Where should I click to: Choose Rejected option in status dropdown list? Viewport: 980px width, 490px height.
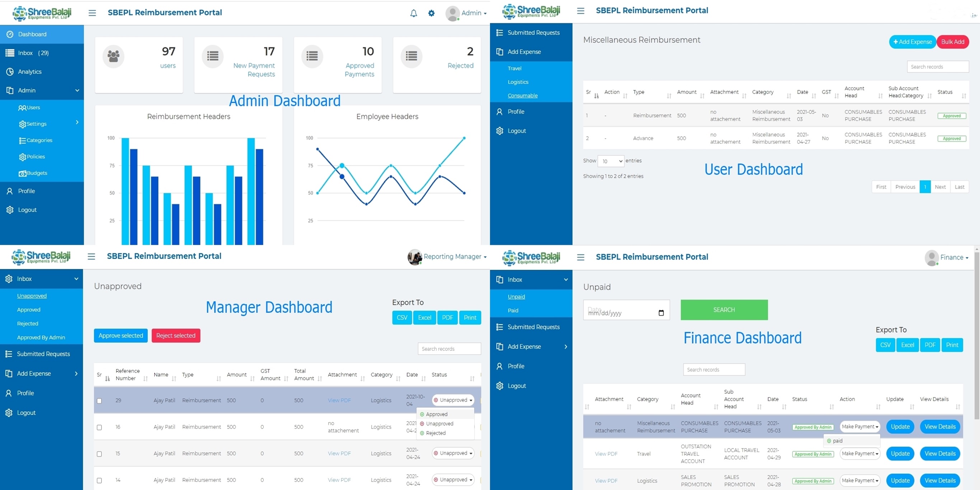435,433
